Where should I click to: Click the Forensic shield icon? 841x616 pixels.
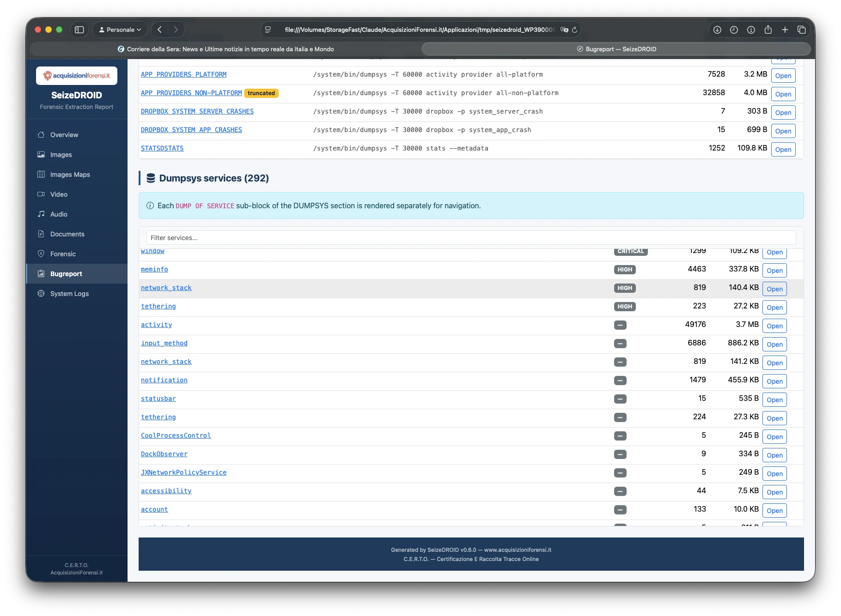tap(41, 254)
